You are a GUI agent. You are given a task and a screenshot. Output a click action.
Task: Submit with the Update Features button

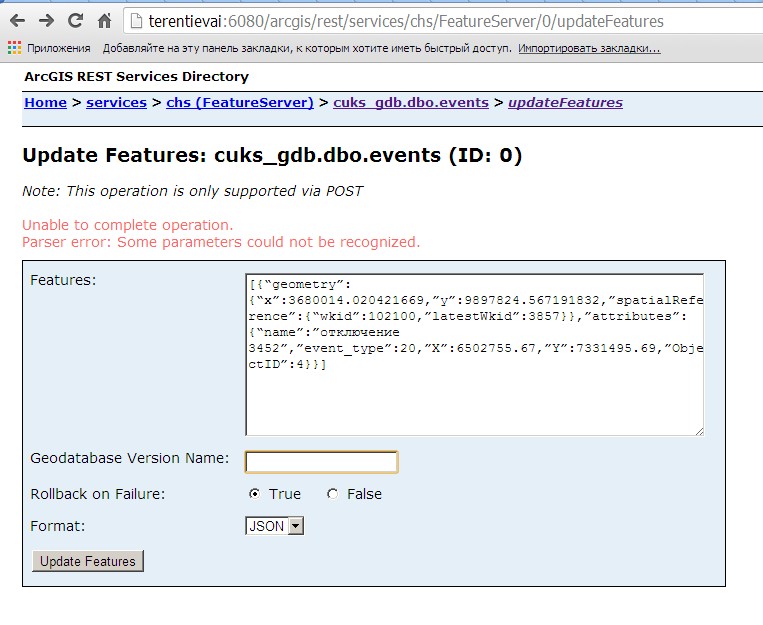coord(88,561)
